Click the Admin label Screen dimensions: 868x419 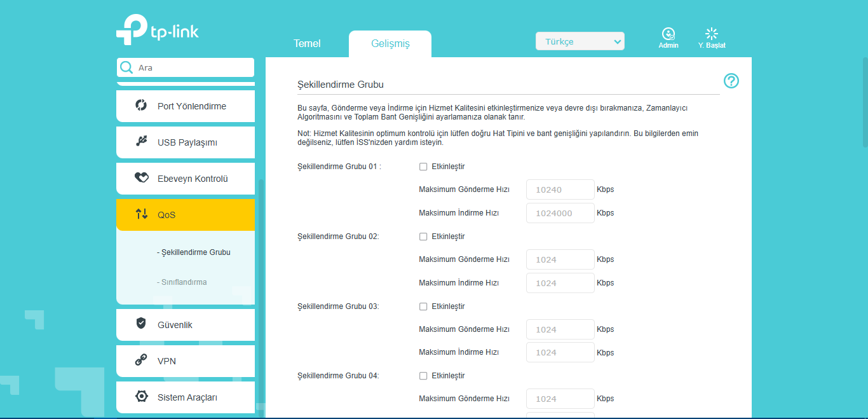tap(668, 45)
